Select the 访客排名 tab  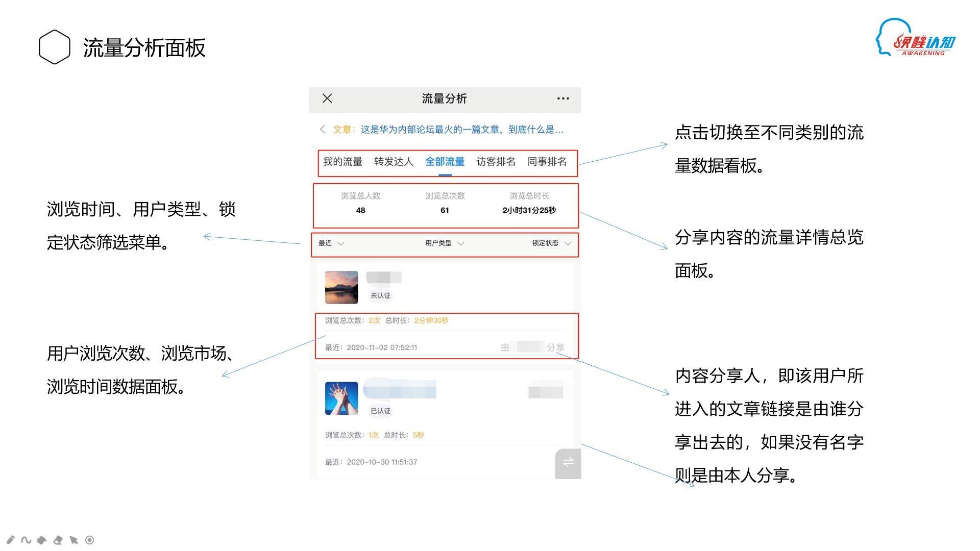click(x=496, y=162)
